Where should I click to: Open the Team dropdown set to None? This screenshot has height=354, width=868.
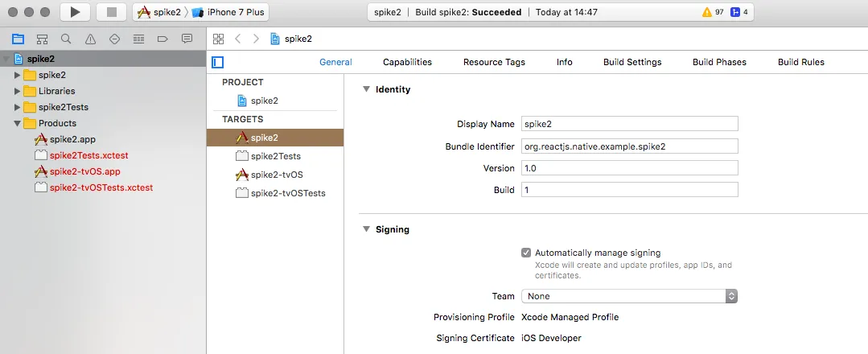(629, 296)
